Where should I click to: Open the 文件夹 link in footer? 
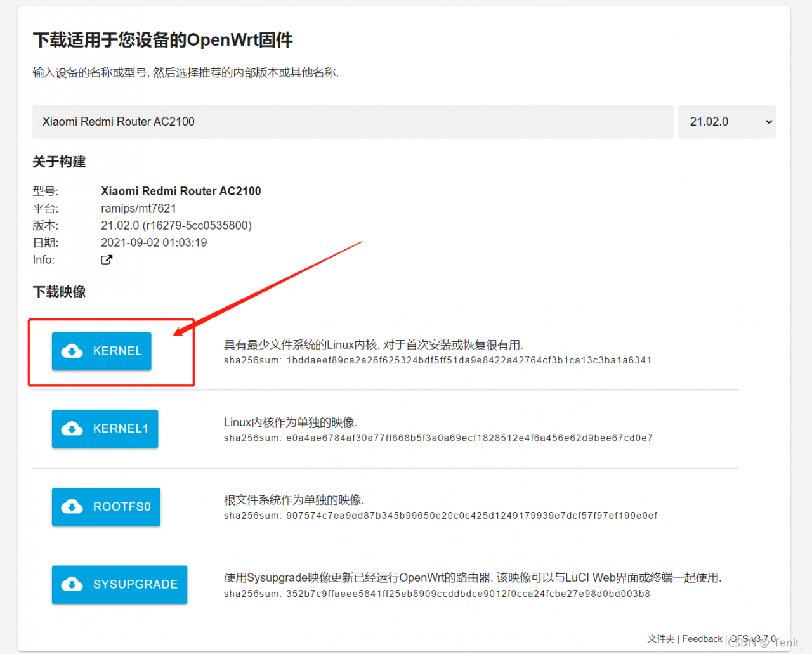pyautogui.click(x=661, y=639)
